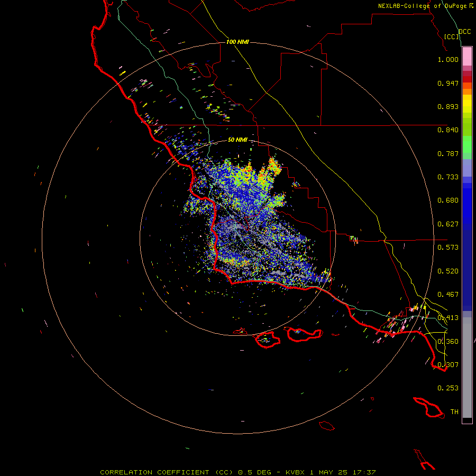The image size is (476, 476).
Task: Select the gray bottom color scale segment
Action: pos(467,368)
